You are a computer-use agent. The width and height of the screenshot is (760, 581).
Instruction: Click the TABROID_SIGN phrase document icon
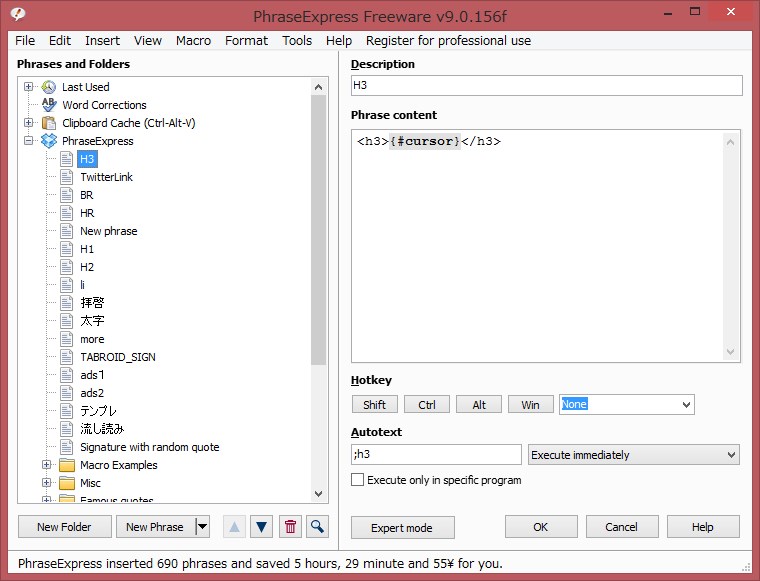point(67,357)
